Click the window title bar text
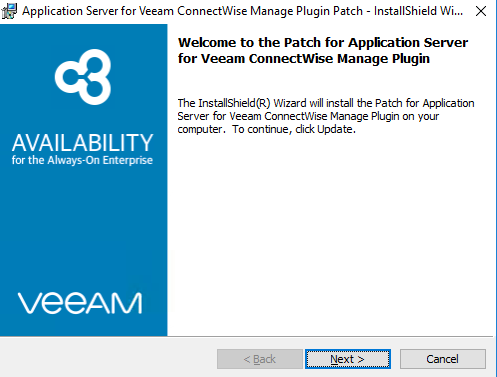 tap(242, 11)
